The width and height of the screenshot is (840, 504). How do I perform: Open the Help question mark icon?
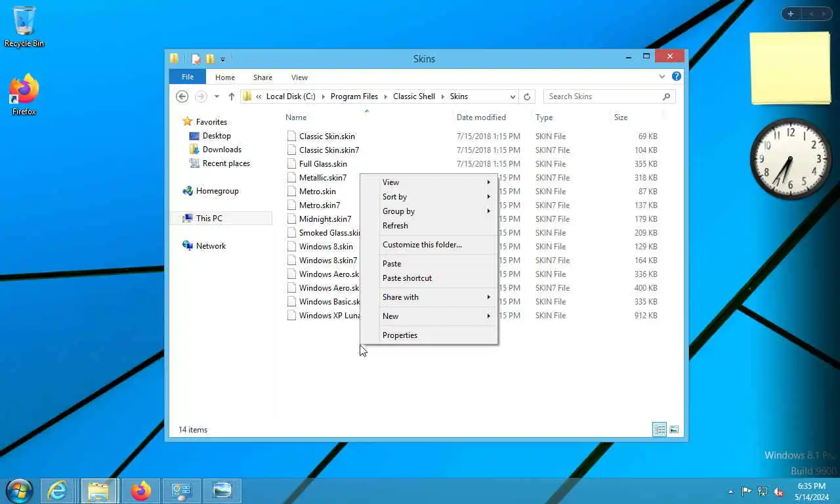(x=676, y=77)
